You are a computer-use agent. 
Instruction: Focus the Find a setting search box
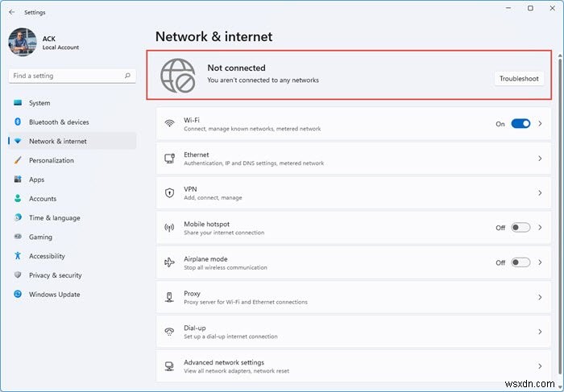tap(66, 76)
